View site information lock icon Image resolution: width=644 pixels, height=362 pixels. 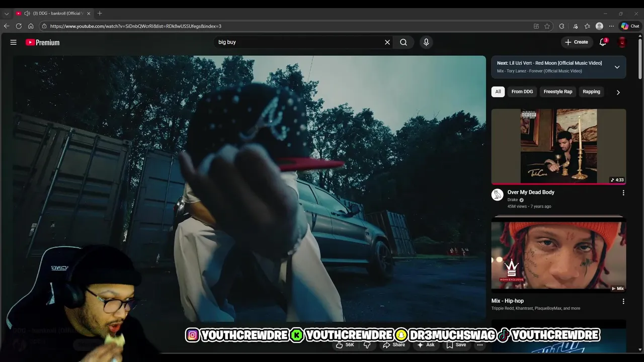(44, 26)
